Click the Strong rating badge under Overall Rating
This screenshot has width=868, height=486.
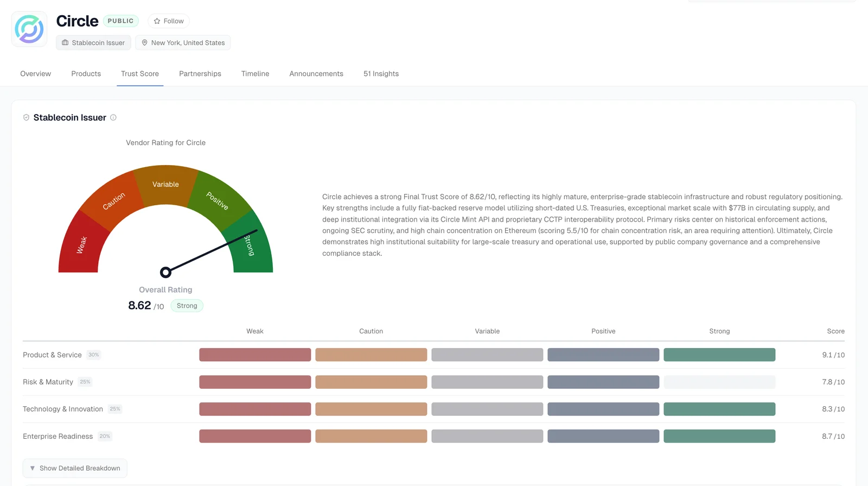click(187, 306)
